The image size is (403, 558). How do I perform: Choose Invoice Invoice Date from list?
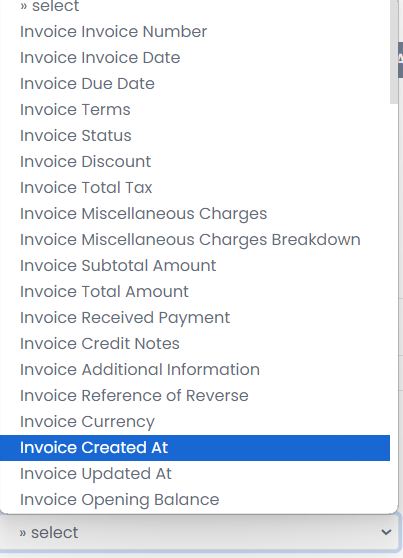tap(195, 58)
